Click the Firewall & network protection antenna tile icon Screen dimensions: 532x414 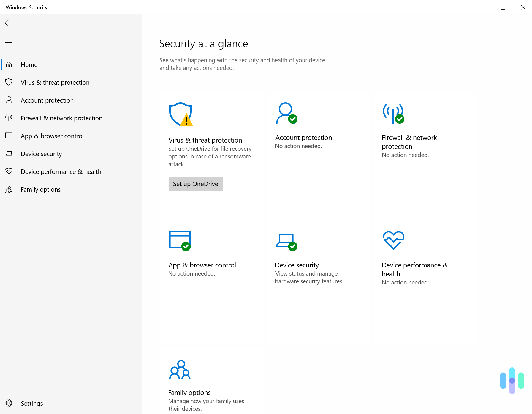[x=394, y=114]
